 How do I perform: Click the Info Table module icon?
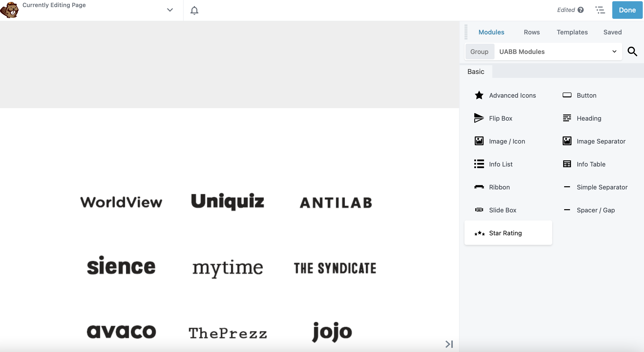click(x=567, y=164)
